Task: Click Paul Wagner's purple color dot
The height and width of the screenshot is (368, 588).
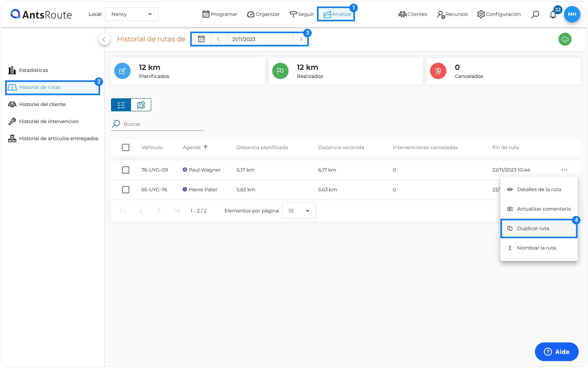Action: 185,170
